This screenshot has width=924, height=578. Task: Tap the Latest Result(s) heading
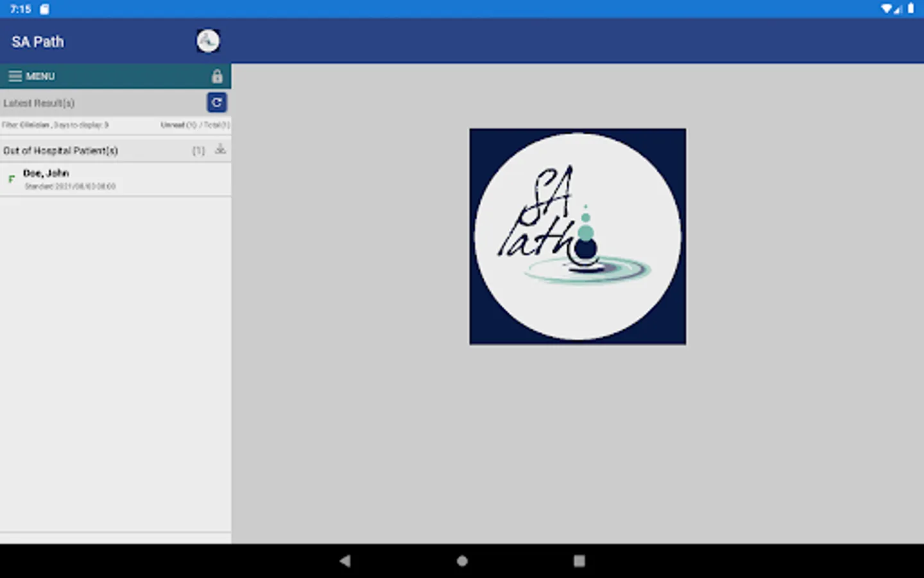coord(39,103)
